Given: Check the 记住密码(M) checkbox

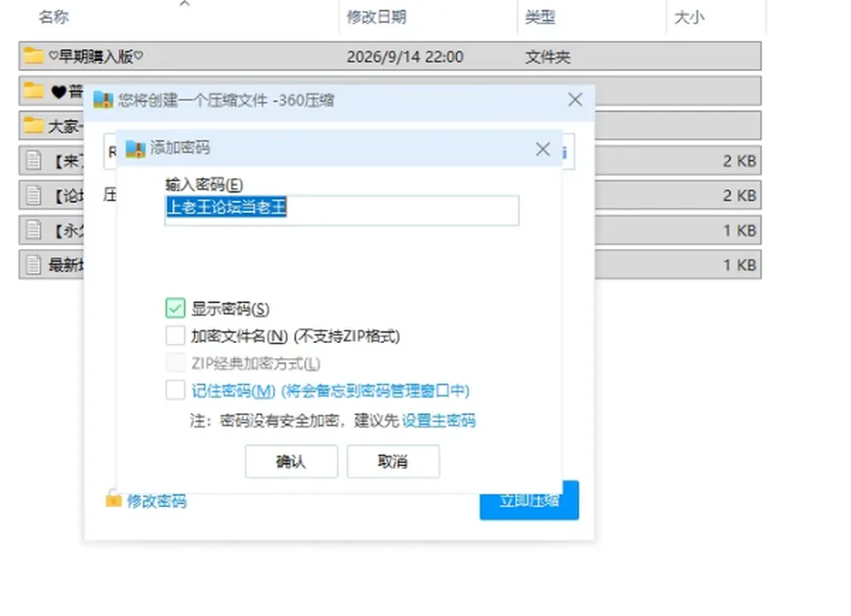Looking at the screenshot, I should click(x=176, y=390).
